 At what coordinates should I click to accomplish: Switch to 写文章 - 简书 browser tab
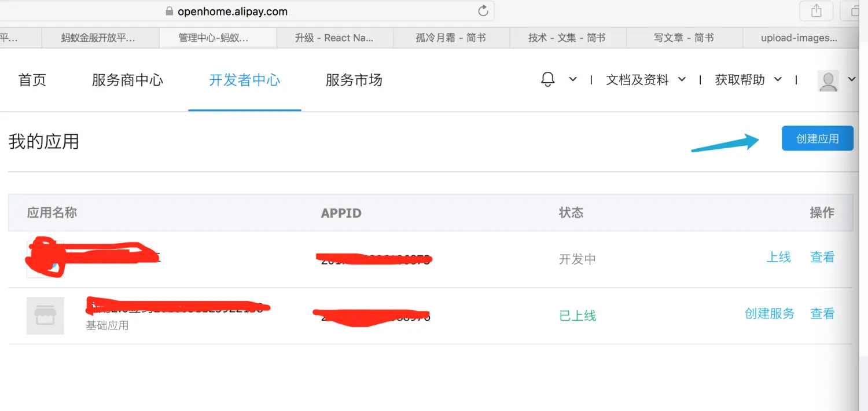683,38
